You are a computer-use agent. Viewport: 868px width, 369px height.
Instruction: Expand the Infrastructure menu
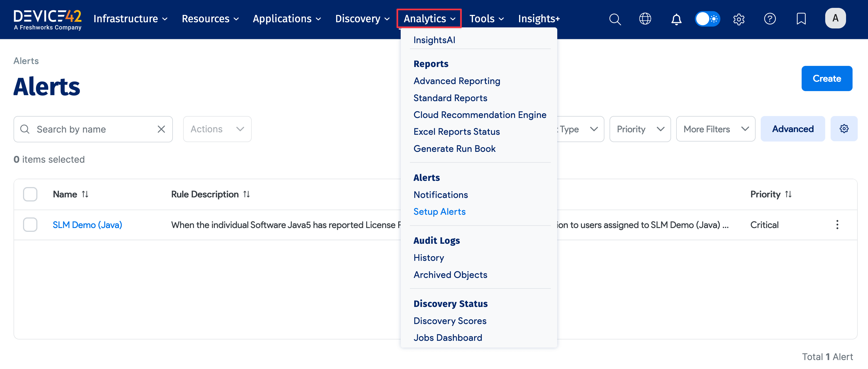click(130, 19)
